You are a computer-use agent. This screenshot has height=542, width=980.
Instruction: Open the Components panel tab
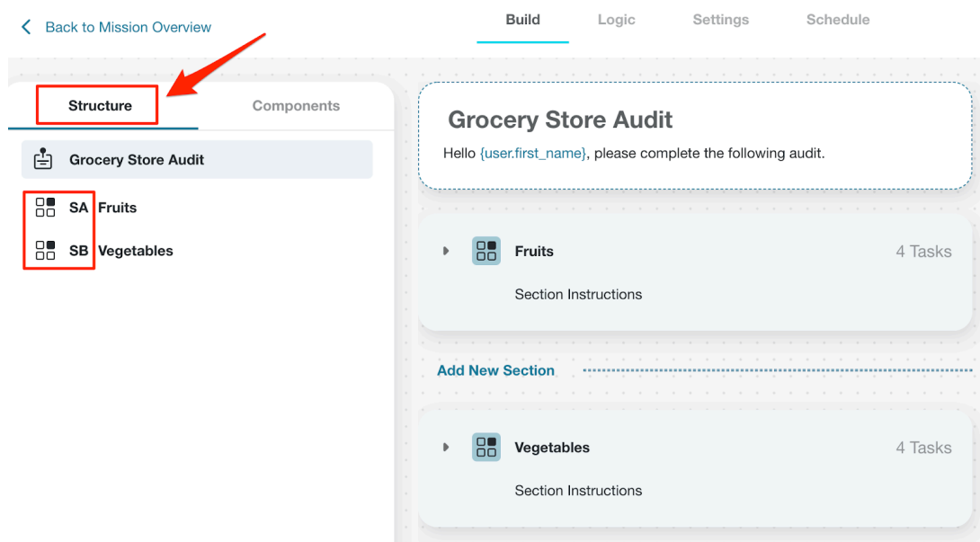296,106
